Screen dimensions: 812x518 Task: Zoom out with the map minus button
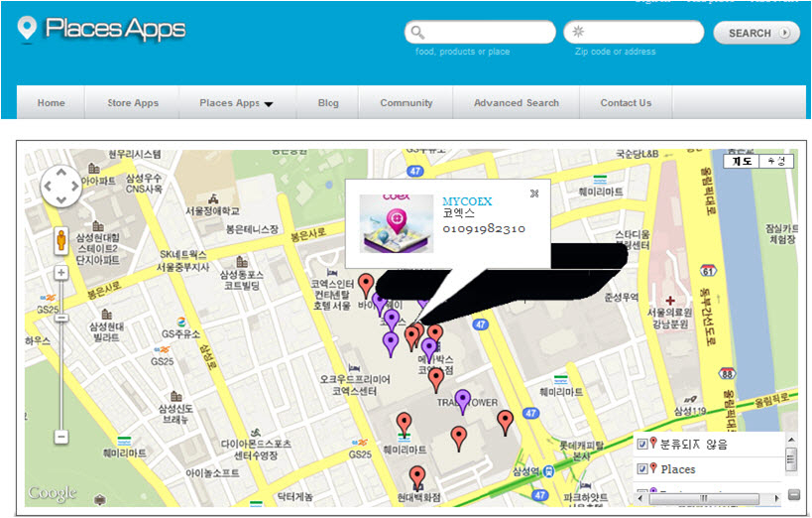[x=61, y=437]
